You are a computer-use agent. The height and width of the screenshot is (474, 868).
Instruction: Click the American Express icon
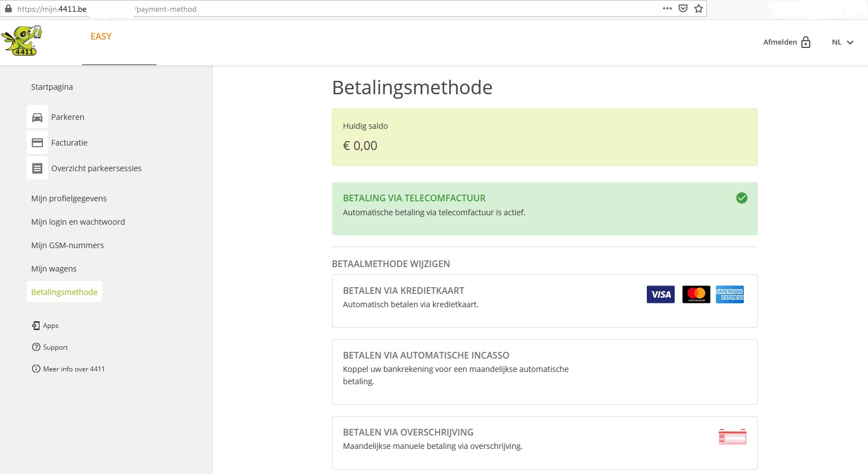(x=730, y=294)
